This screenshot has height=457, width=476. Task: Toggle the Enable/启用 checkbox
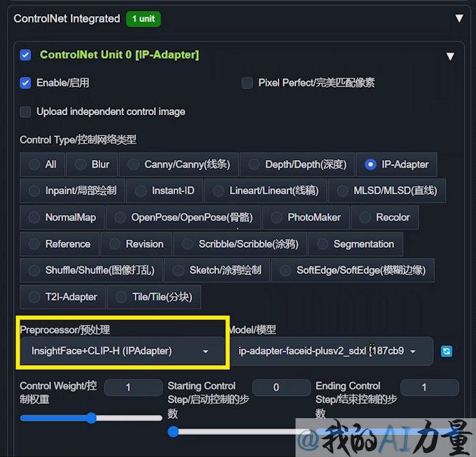click(25, 83)
